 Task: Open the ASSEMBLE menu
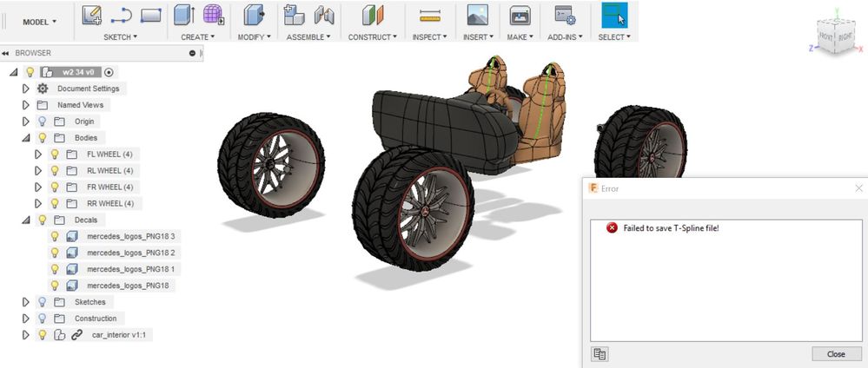[308, 37]
